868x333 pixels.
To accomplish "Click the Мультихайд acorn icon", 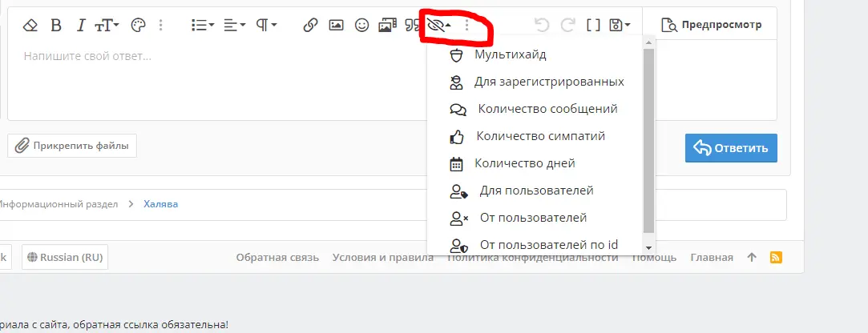I will tap(456, 55).
